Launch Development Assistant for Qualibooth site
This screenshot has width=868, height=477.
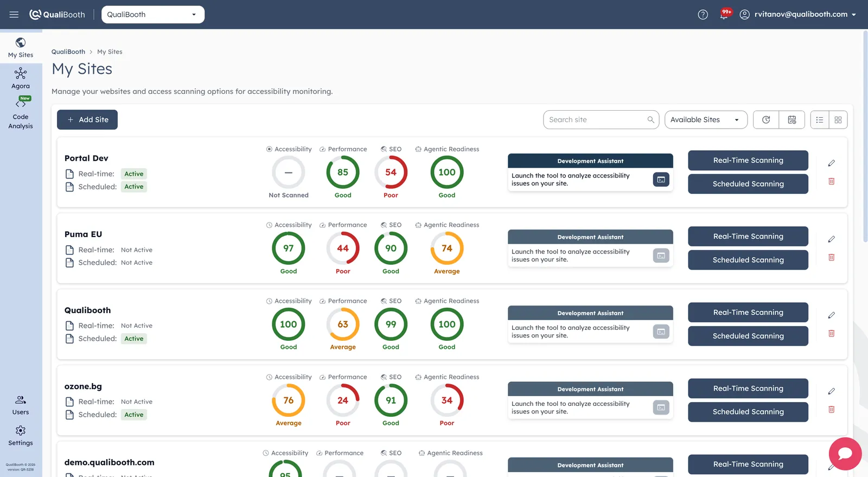661,332
